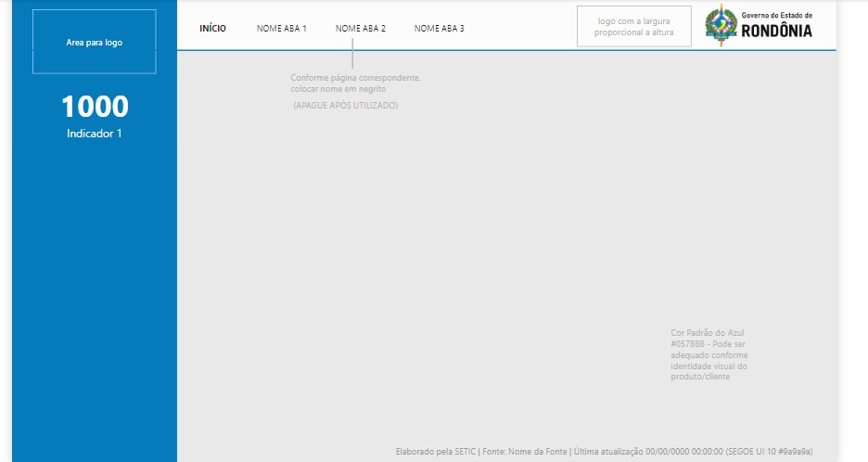
Task: Switch to the NOME ABA 1 tab
Action: click(x=281, y=28)
